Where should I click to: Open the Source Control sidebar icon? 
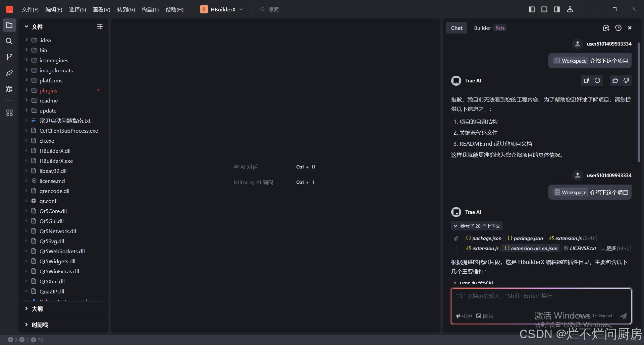(9, 57)
